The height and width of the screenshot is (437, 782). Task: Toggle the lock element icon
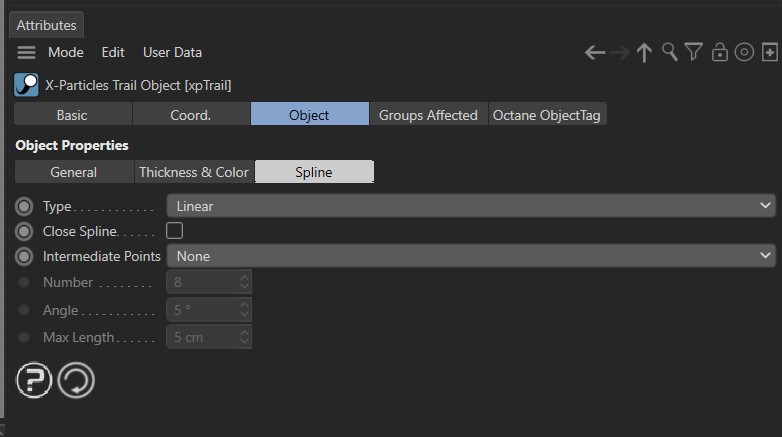(x=719, y=52)
